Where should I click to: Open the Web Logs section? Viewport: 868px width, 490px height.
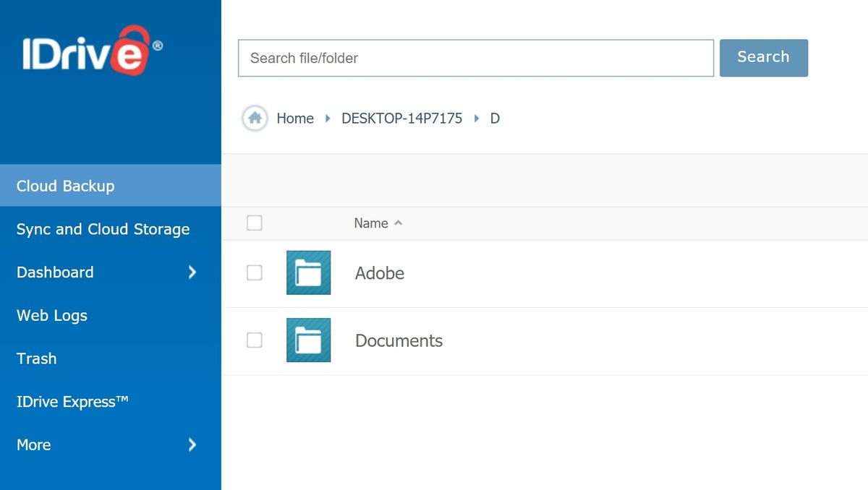pyautogui.click(x=51, y=315)
